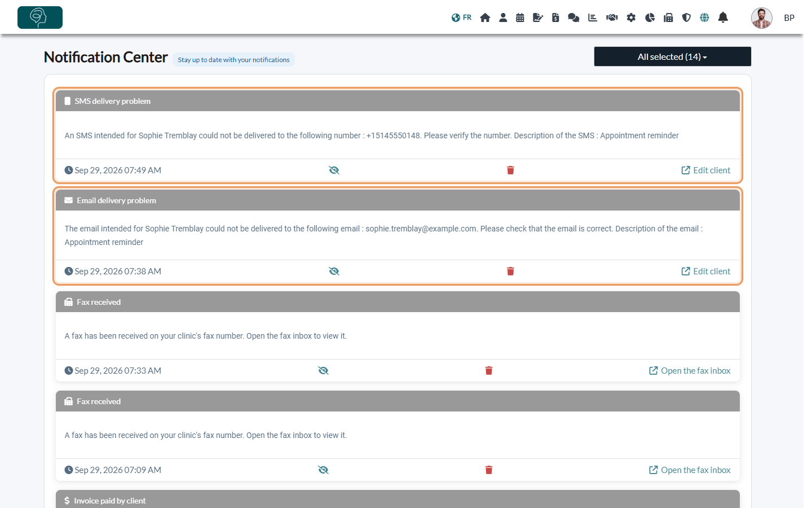Image resolution: width=812 pixels, height=508 pixels.
Task: Delete the Email delivery problem notification
Action: (510, 271)
